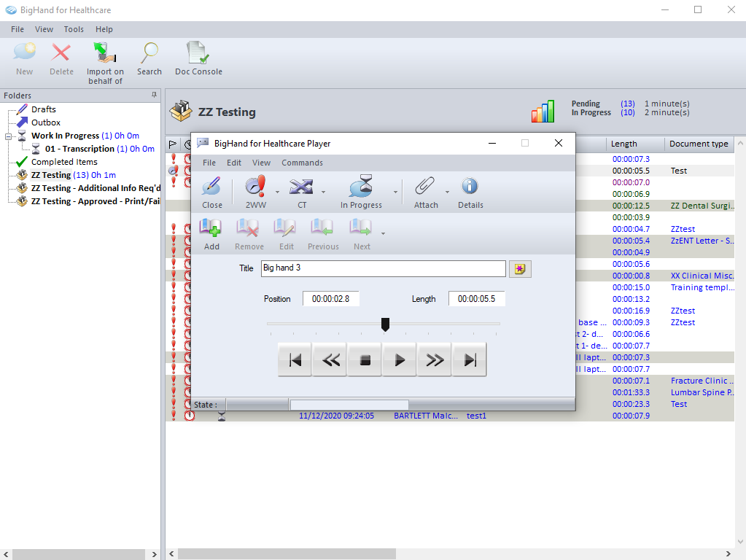Image resolution: width=746 pixels, height=560 pixels.
Task: Set 2WW priority in the Player
Action: click(256, 192)
